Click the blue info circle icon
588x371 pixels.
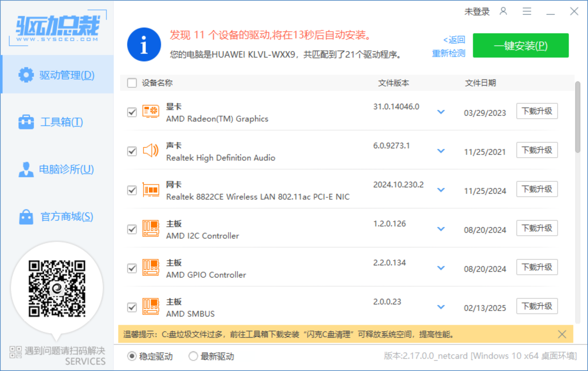click(144, 44)
